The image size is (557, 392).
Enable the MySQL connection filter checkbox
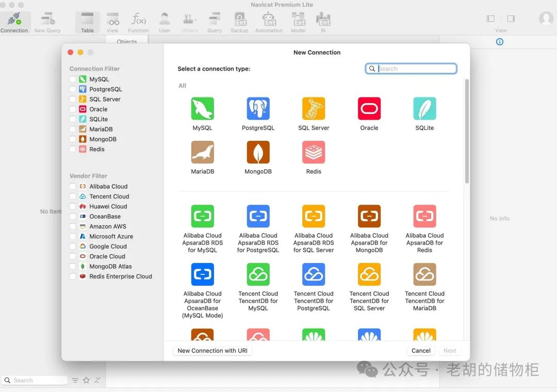73,79
